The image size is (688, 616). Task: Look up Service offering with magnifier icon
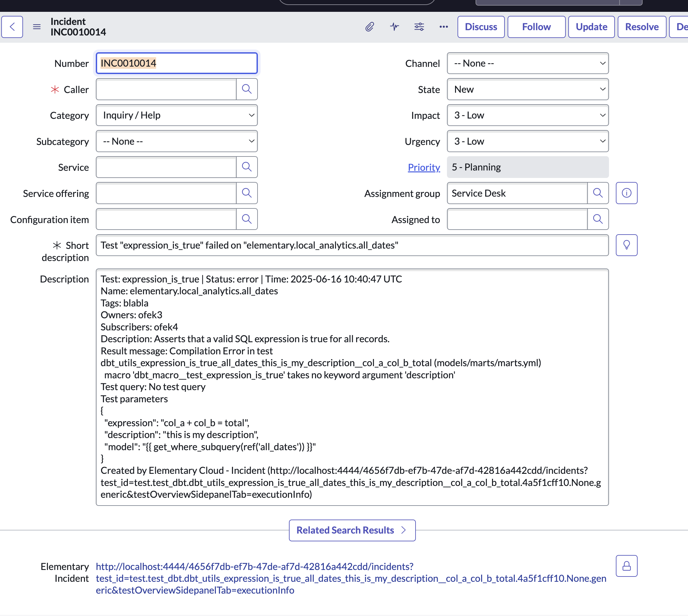point(247,193)
